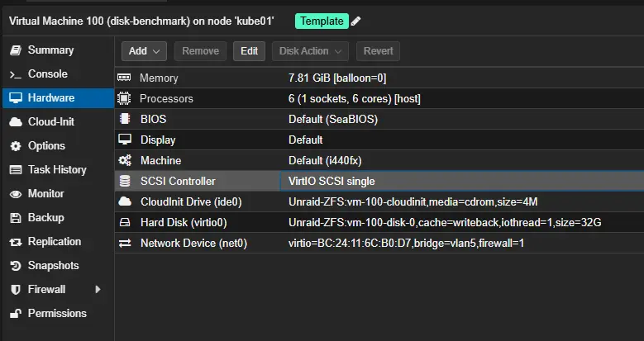The height and width of the screenshot is (341, 644).
Task: Expand the Firewall submenu arrow
Action: tap(98, 290)
